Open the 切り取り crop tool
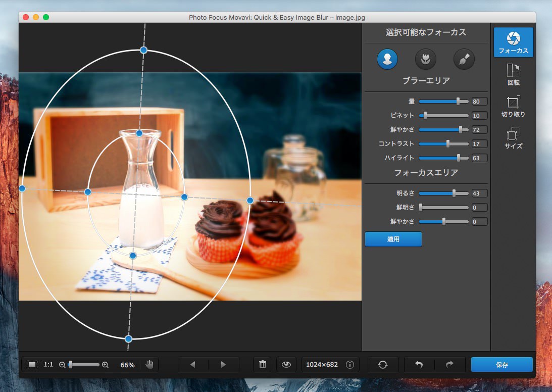This screenshot has width=552, height=392. click(513, 107)
